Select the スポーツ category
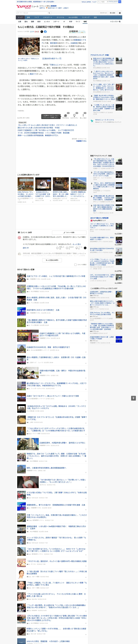 56,21
